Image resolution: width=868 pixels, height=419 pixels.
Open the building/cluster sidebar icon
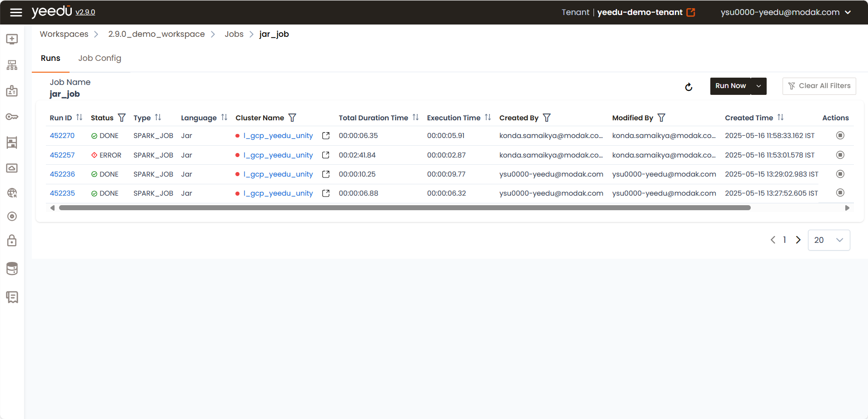12,143
